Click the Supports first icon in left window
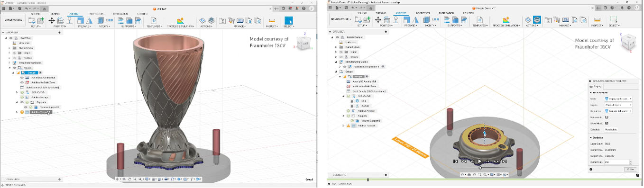The width and height of the screenshot is (644, 188). pos(120,20)
